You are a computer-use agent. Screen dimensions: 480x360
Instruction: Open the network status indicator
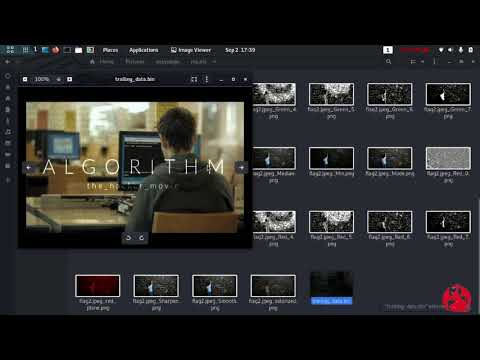point(441,50)
